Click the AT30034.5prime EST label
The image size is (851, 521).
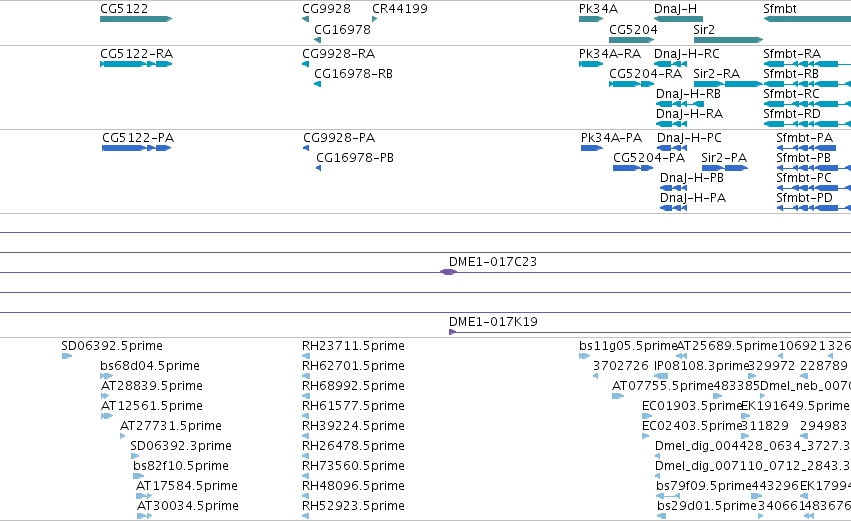click(x=188, y=506)
